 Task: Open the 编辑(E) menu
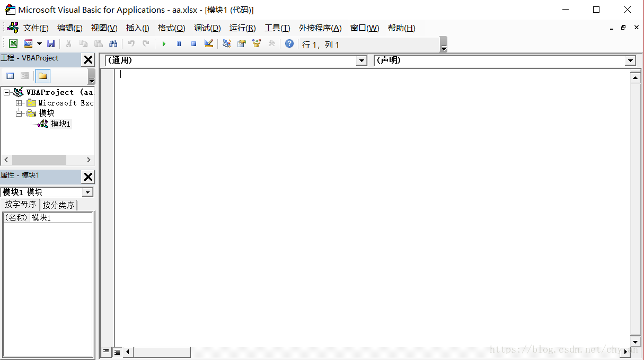(70, 28)
